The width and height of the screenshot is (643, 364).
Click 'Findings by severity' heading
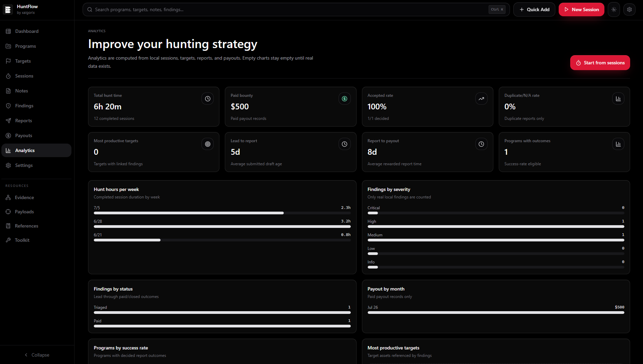389,189
